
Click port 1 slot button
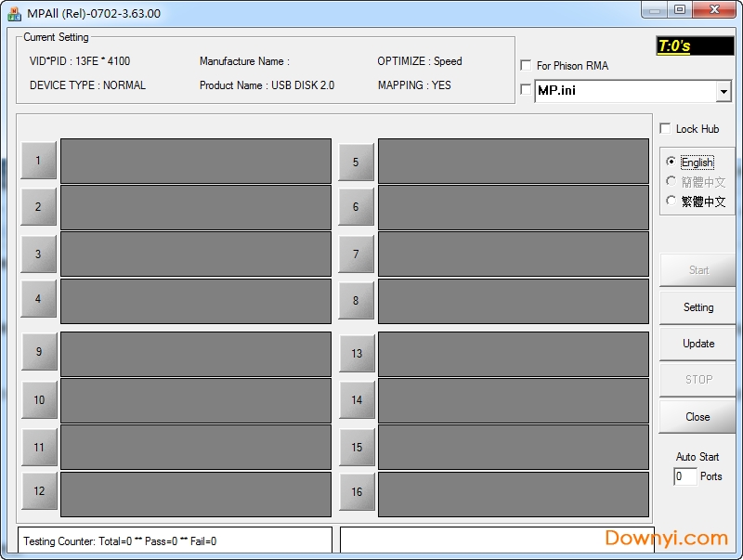[x=38, y=161]
